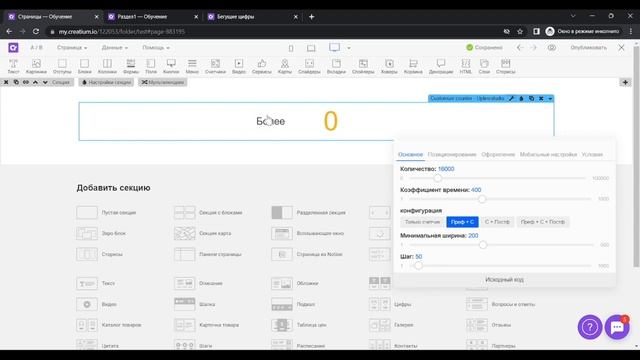Expand viewport options arrow beside monitor icon

tap(349, 48)
